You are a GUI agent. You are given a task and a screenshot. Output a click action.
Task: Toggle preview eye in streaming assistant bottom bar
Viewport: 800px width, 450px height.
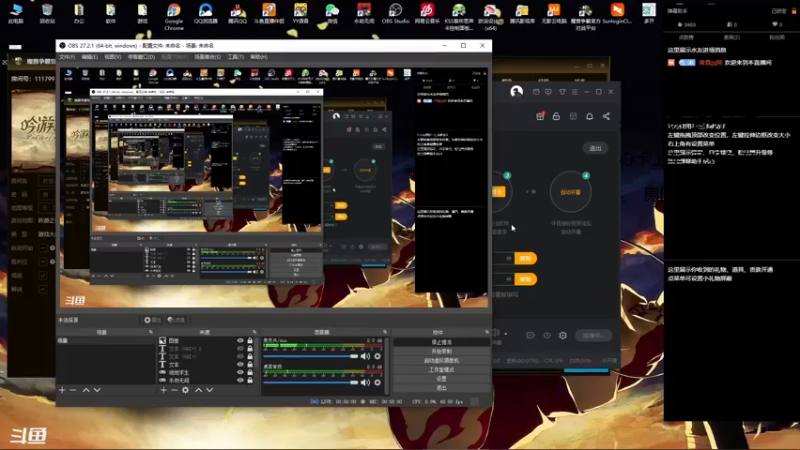(547, 335)
